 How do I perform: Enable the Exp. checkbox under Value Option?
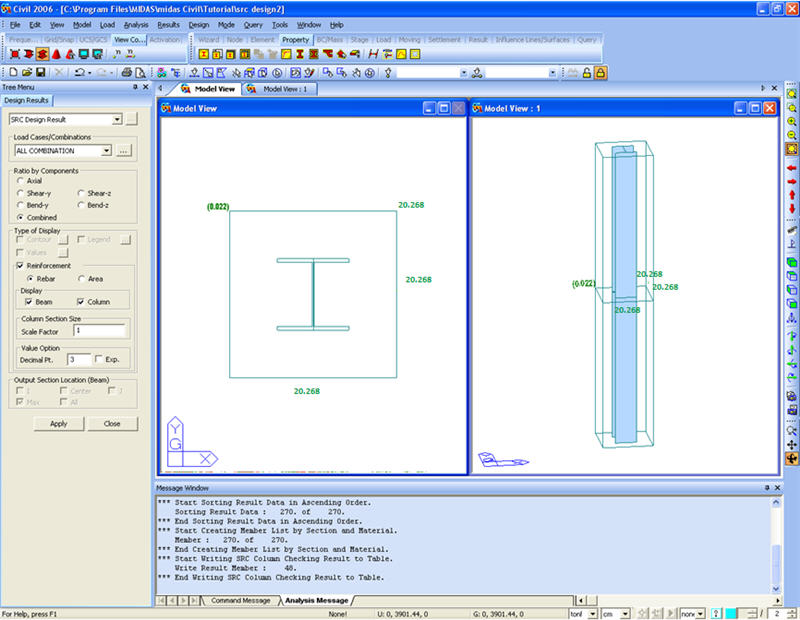tap(98, 360)
